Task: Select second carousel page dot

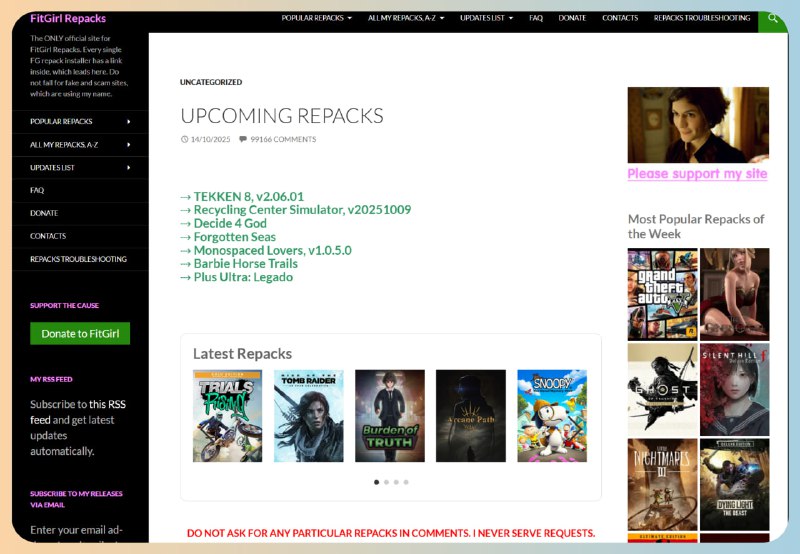Action: click(x=386, y=482)
